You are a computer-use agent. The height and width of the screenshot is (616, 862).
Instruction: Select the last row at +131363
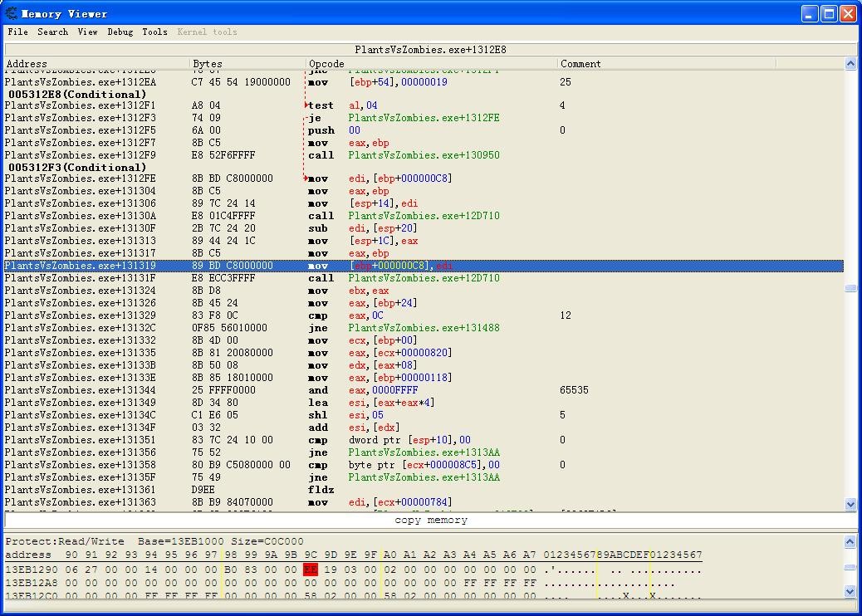[424, 502]
